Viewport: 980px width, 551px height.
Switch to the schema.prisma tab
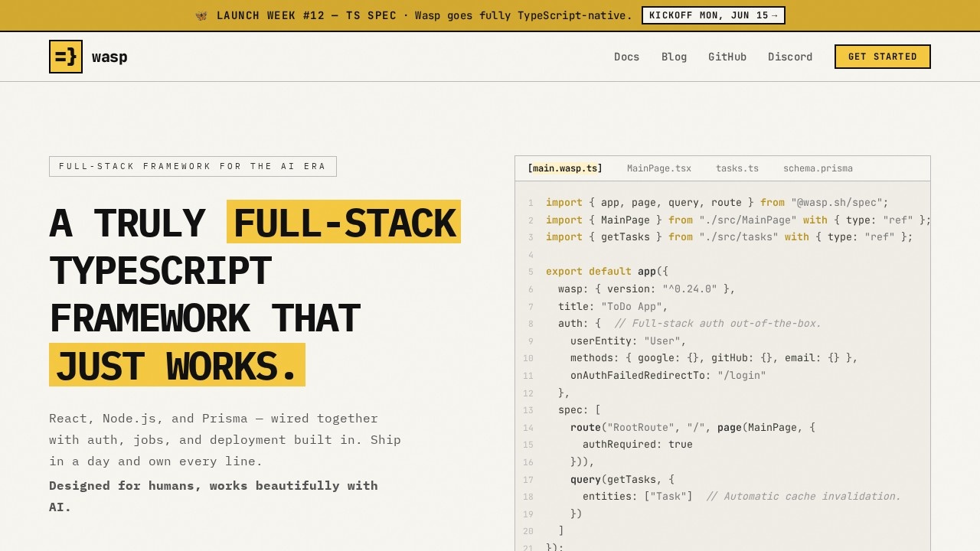pos(818,168)
